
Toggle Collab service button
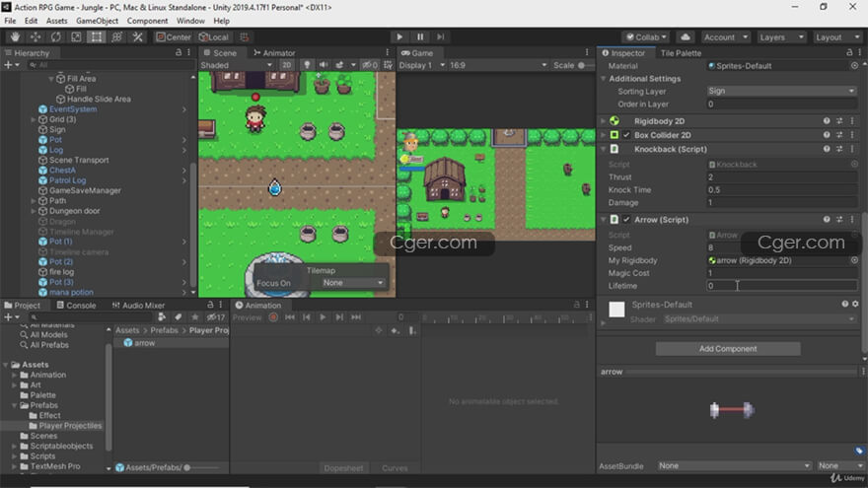click(x=646, y=37)
